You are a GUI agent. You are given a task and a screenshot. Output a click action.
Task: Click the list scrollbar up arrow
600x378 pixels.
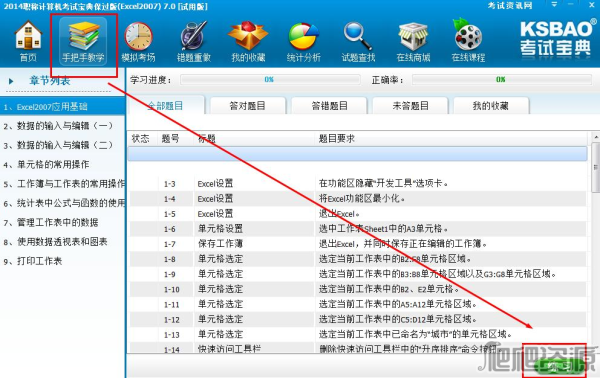coord(596,137)
